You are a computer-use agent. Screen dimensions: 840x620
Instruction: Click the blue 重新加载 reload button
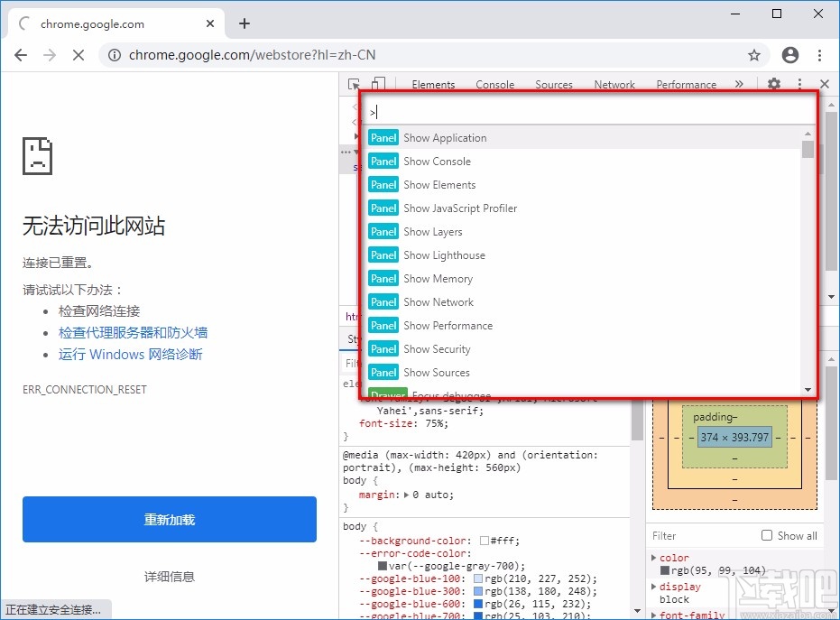click(x=169, y=519)
